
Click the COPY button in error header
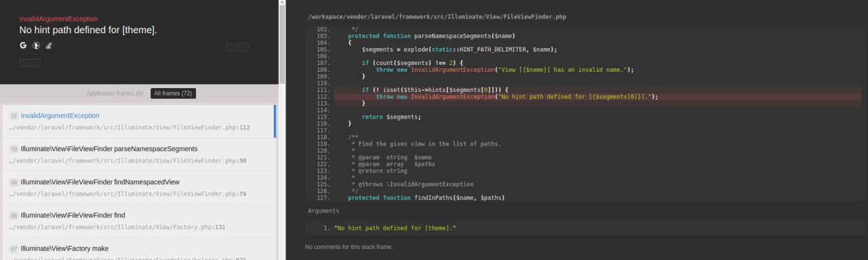click(x=238, y=47)
